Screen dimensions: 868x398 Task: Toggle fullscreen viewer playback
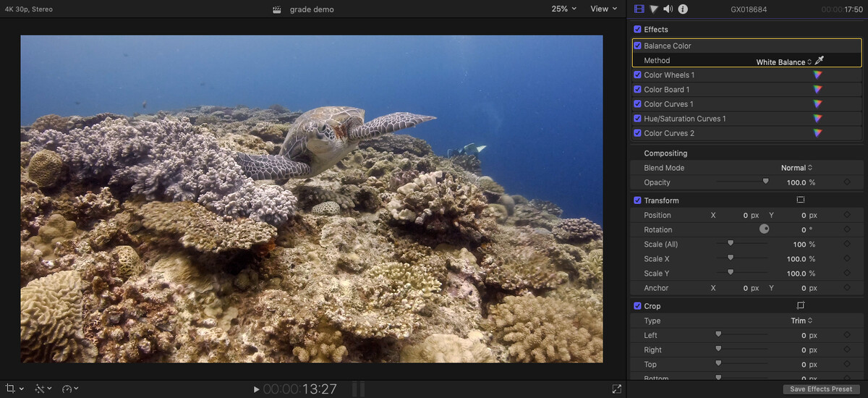[616, 389]
